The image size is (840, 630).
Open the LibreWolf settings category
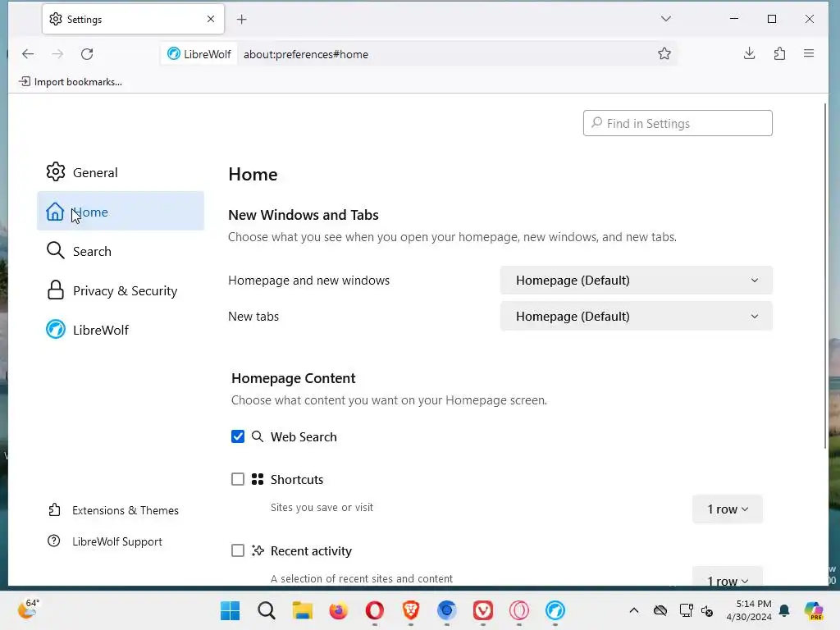pos(121,330)
